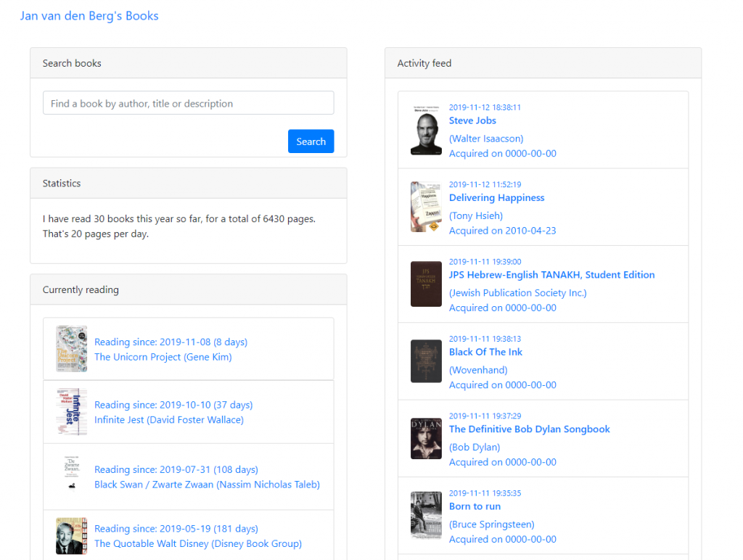
Task: Go to Jan van den Berg's Books home
Action: tap(89, 15)
